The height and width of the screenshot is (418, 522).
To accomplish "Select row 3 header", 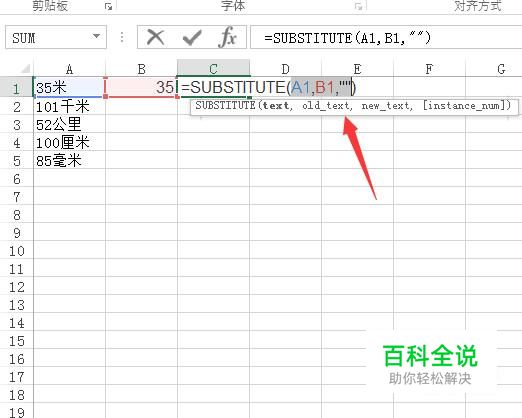I will [x=16, y=125].
